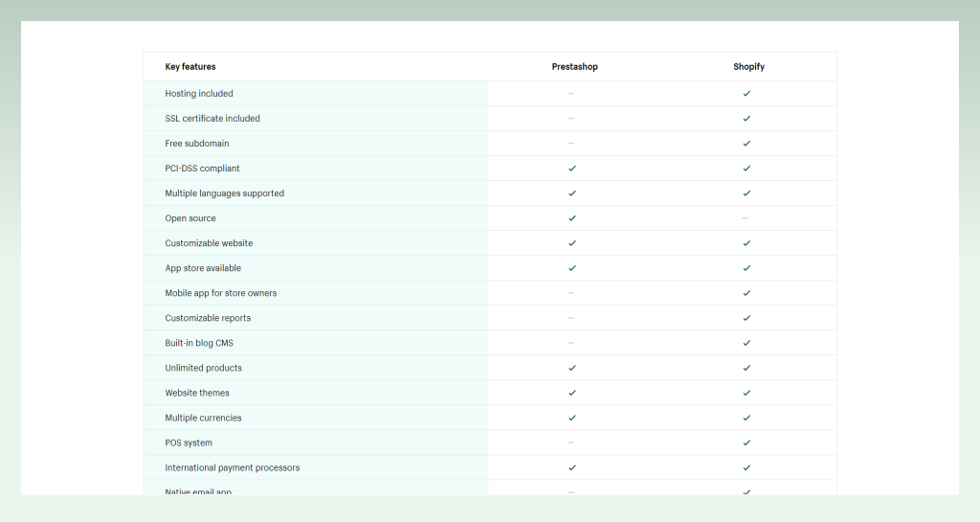Select the 'Multiple currencies' row label
The height and width of the screenshot is (522, 980).
[203, 419]
